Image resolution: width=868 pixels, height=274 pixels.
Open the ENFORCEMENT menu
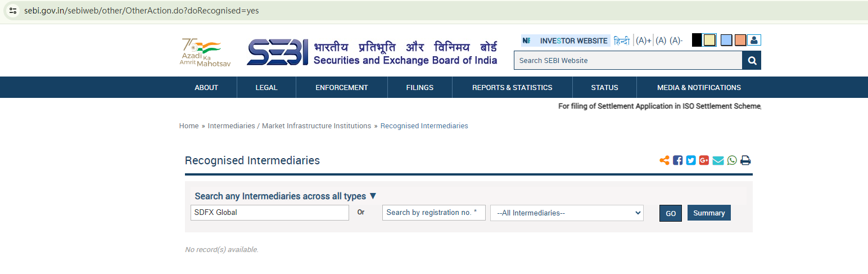342,87
